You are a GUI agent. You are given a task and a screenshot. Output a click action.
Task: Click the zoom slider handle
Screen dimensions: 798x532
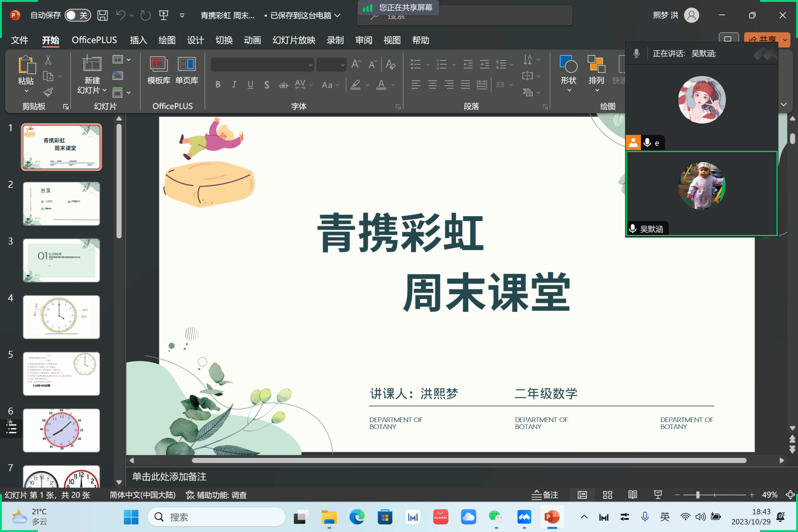[698, 495]
